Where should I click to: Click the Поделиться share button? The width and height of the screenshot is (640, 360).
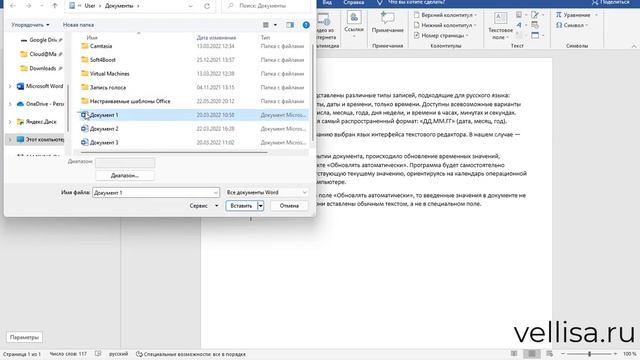611,2
